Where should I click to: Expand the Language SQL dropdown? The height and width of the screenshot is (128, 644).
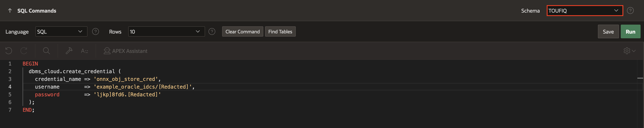point(61,32)
